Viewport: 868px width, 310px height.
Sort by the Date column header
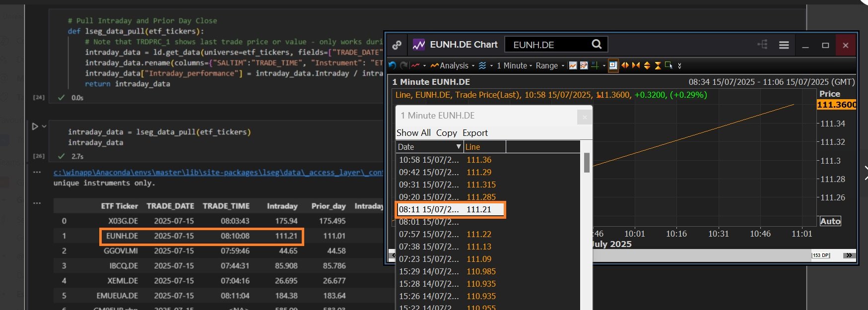click(x=429, y=147)
